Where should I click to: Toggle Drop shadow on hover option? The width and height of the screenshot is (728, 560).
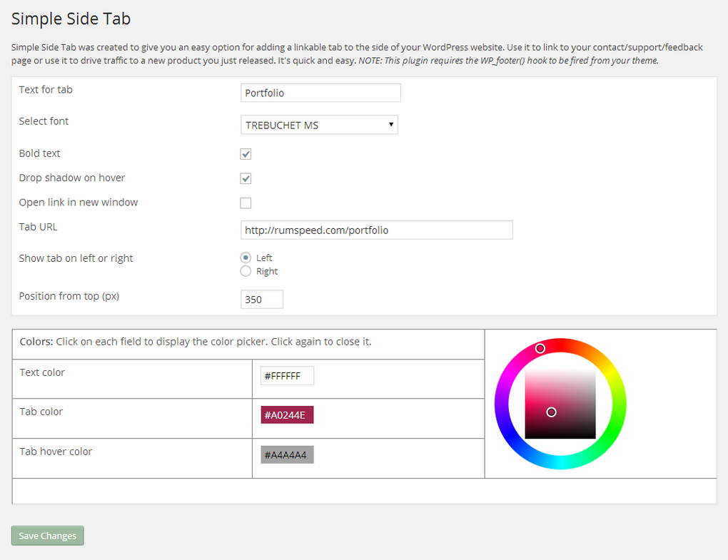pyautogui.click(x=246, y=178)
